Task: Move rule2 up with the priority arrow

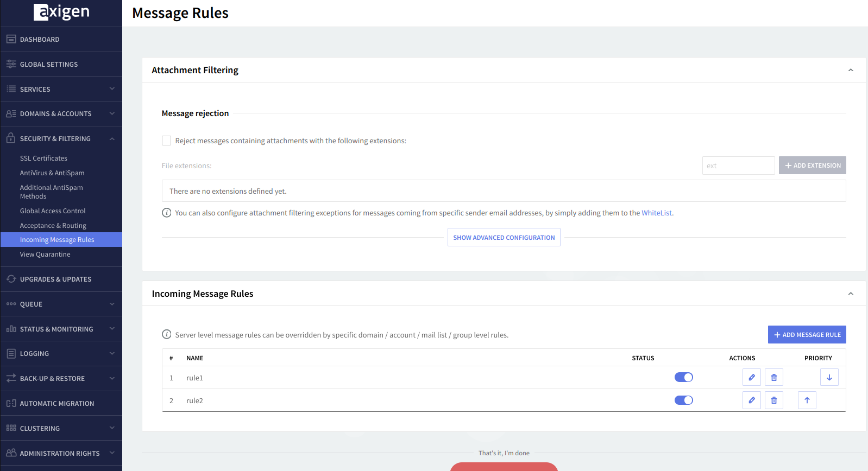Action: [x=807, y=400]
